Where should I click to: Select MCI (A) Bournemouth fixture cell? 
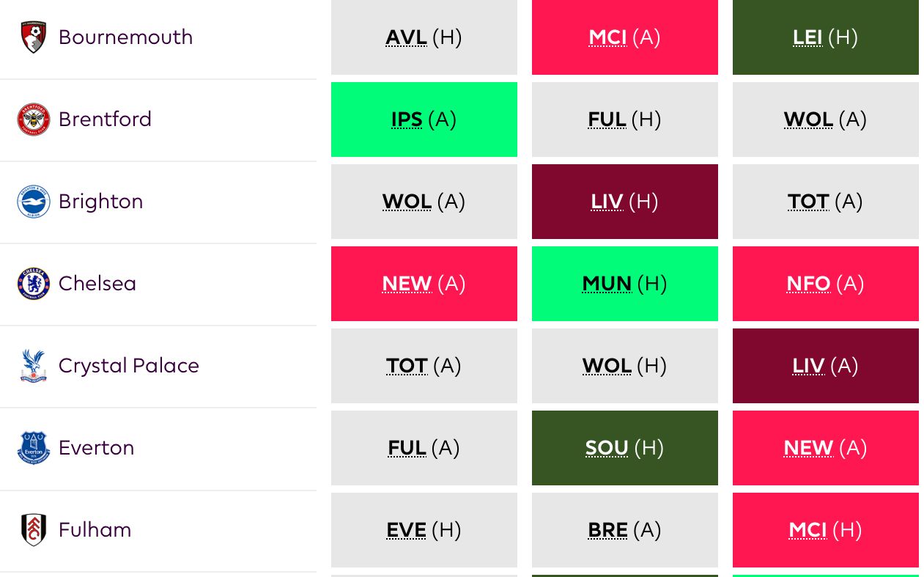coord(625,37)
